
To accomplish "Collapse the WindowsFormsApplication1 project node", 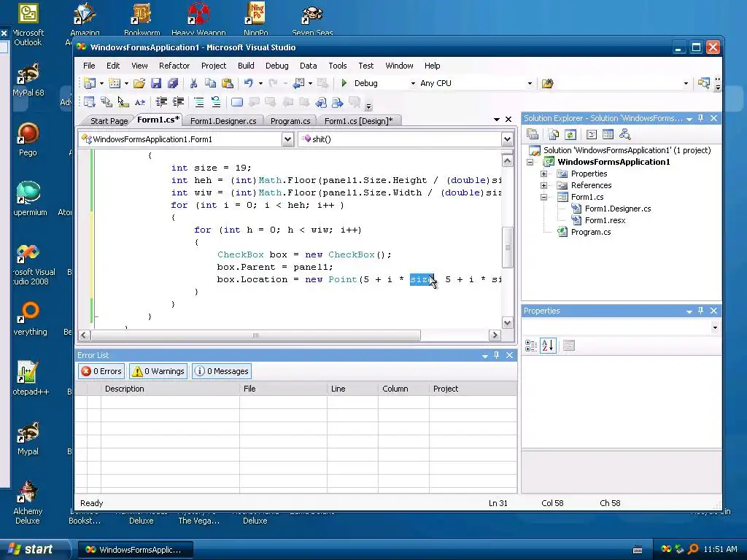I will [530, 163].
